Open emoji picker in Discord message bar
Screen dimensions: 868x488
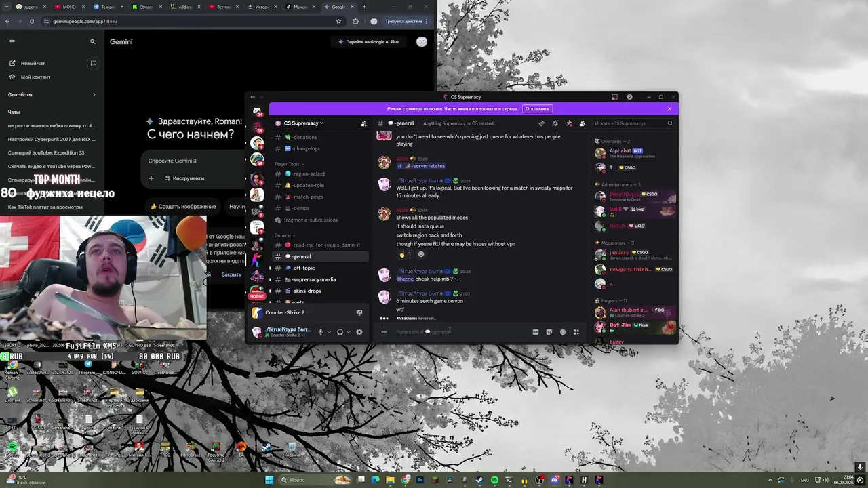tap(563, 332)
